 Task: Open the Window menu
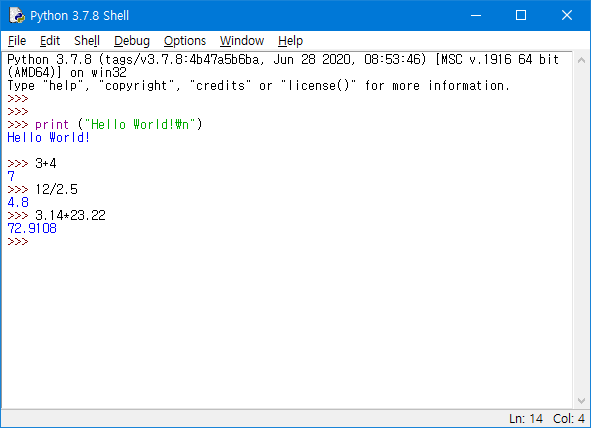(x=242, y=41)
